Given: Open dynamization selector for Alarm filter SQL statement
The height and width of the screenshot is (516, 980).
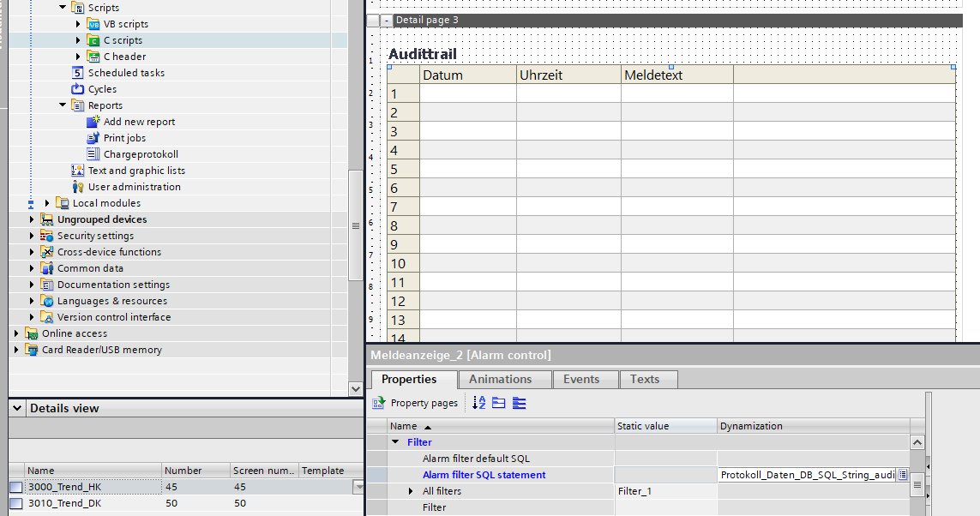Looking at the screenshot, I should [x=903, y=475].
